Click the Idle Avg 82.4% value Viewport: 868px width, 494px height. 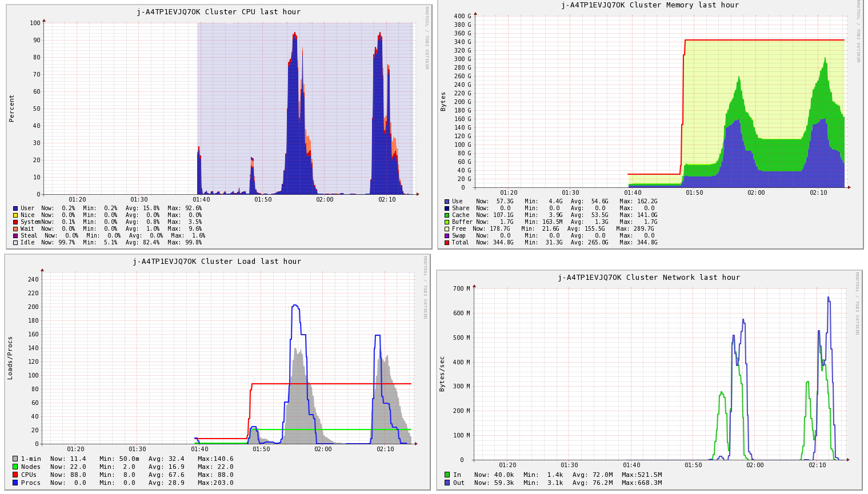click(x=151, y=243)
